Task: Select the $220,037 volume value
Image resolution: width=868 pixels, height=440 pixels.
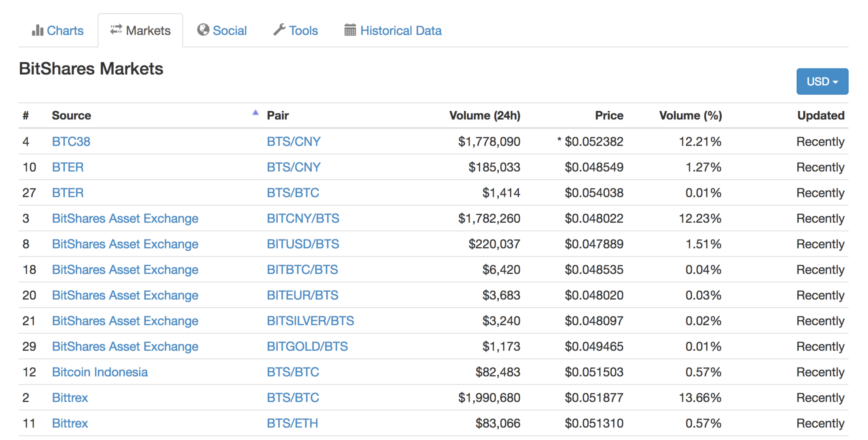Action: click(x=494, y=244)
